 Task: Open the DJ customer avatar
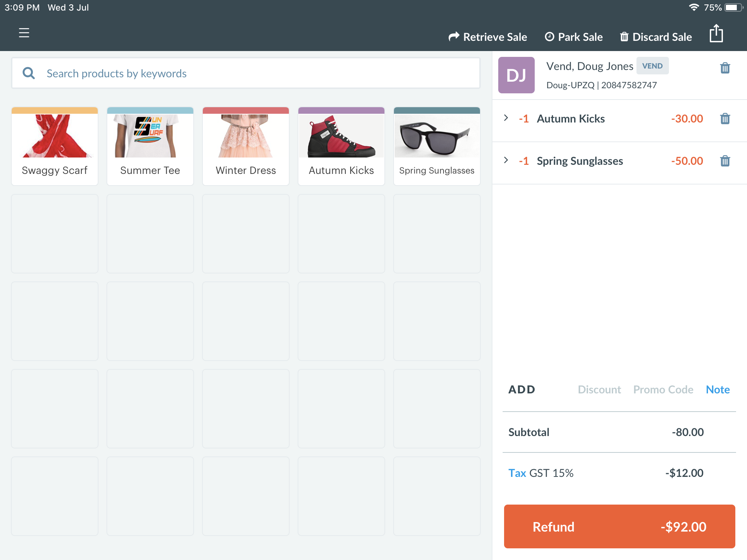516,75
